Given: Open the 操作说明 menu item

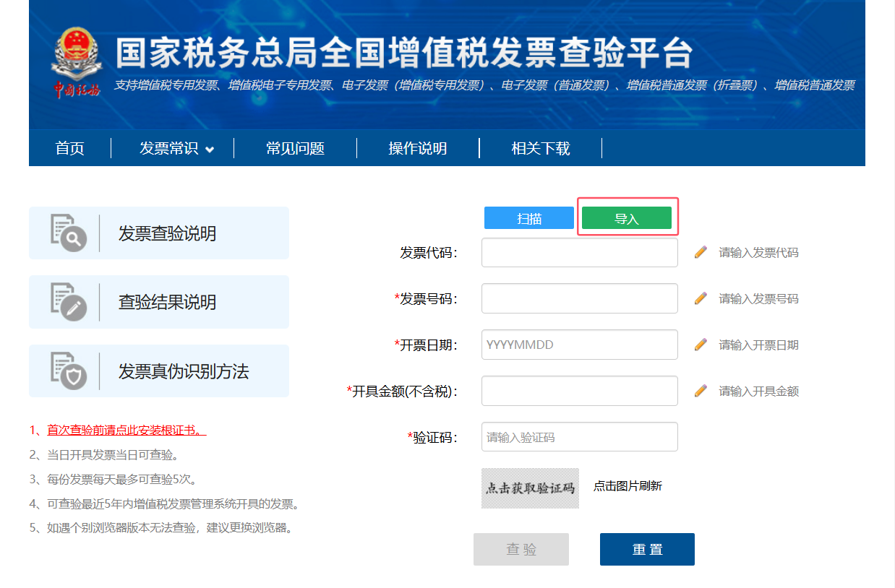Looking at the screenshot, I should [x=418, y=148].
